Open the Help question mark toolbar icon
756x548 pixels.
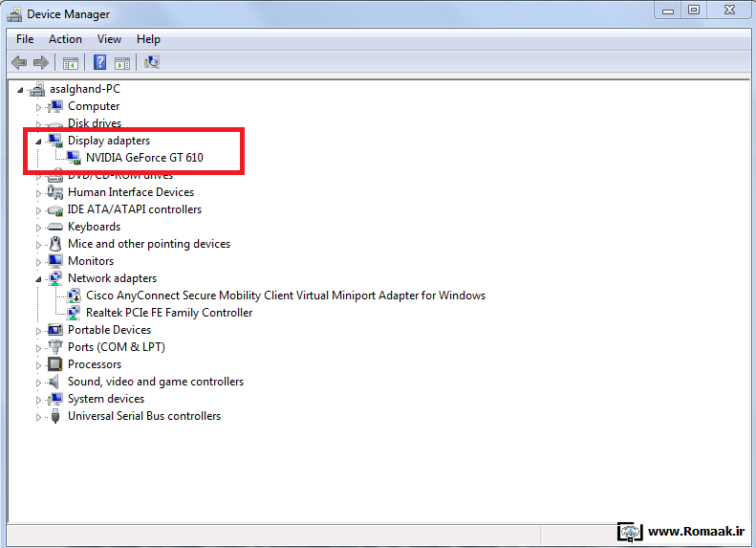pyautogui.click(x=99, y=62)
